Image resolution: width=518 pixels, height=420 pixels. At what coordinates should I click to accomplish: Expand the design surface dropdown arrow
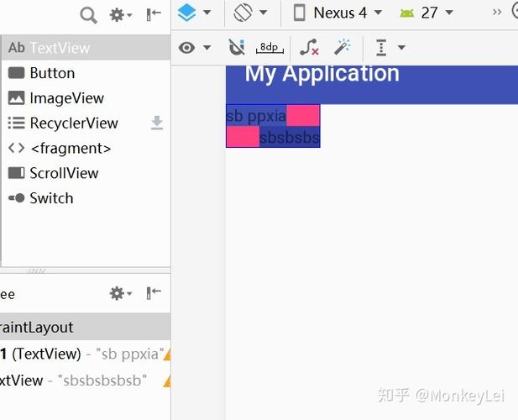point(207,13)
